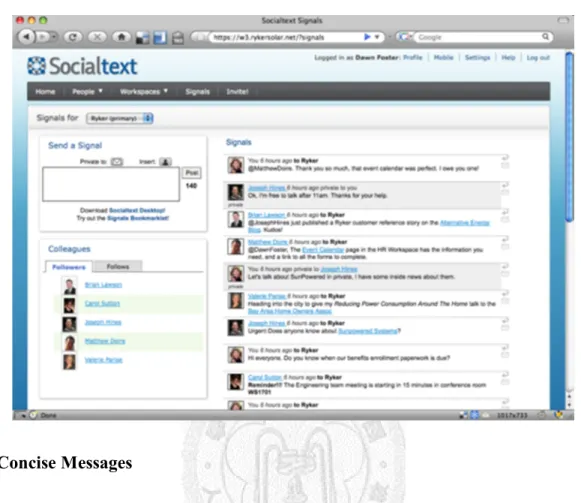The width and height of the screenshot is (581, 503).
Task: Open the Settings link in header
Action: (477, 57)
